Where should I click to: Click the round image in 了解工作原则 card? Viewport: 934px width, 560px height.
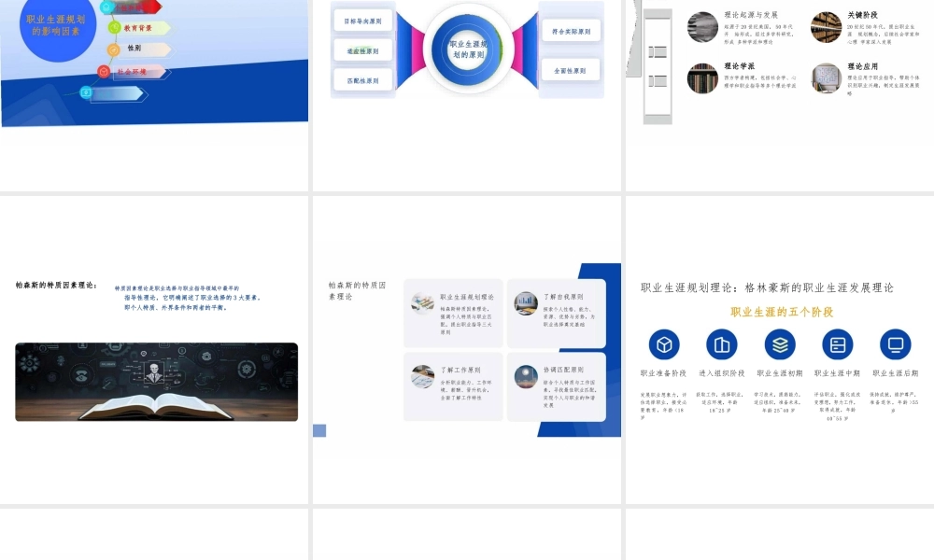422,377
